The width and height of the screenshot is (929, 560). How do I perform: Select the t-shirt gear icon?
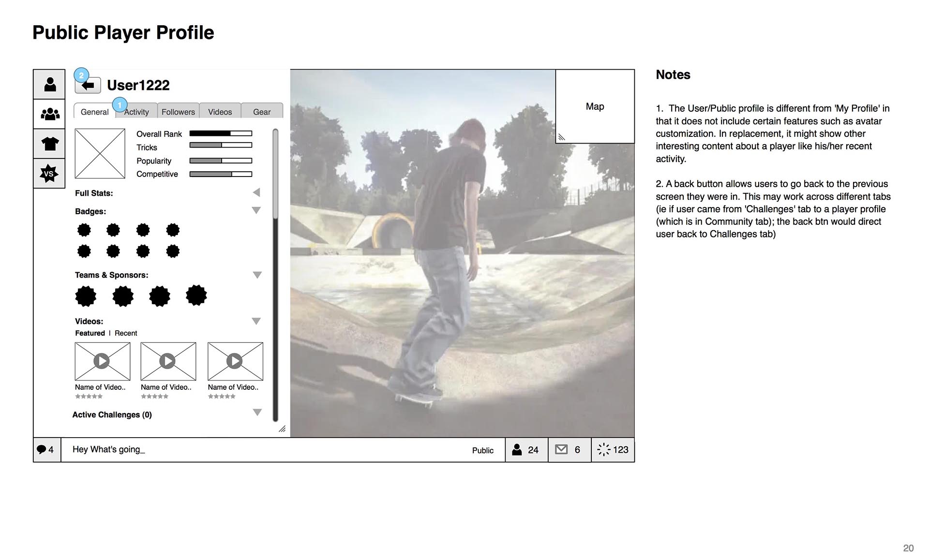[x=49, y=144]
